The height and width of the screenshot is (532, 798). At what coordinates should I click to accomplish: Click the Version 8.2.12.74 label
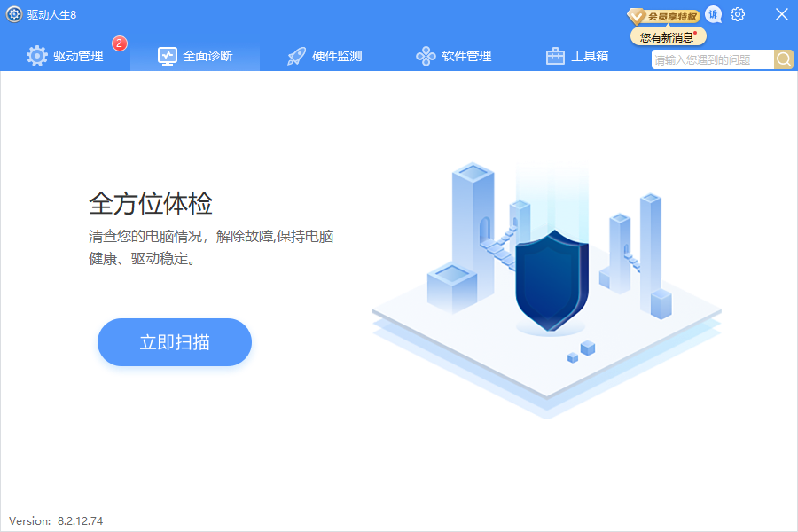click(x=56, y=521)
